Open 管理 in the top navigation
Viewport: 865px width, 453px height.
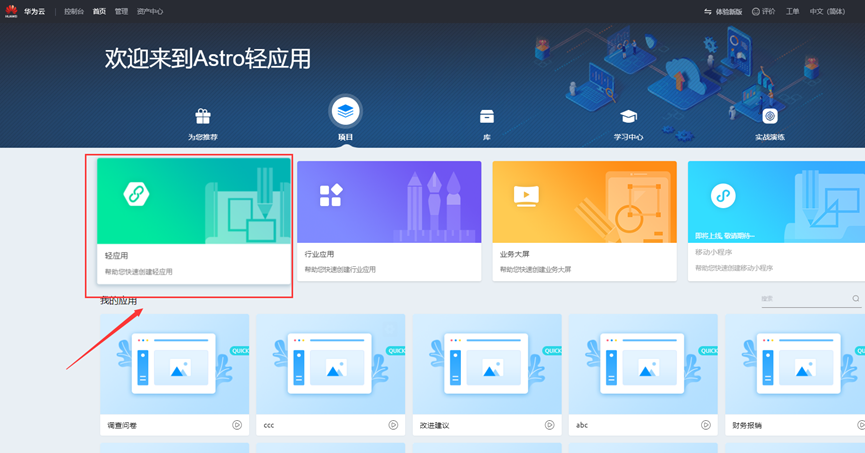tap(121, 12)
